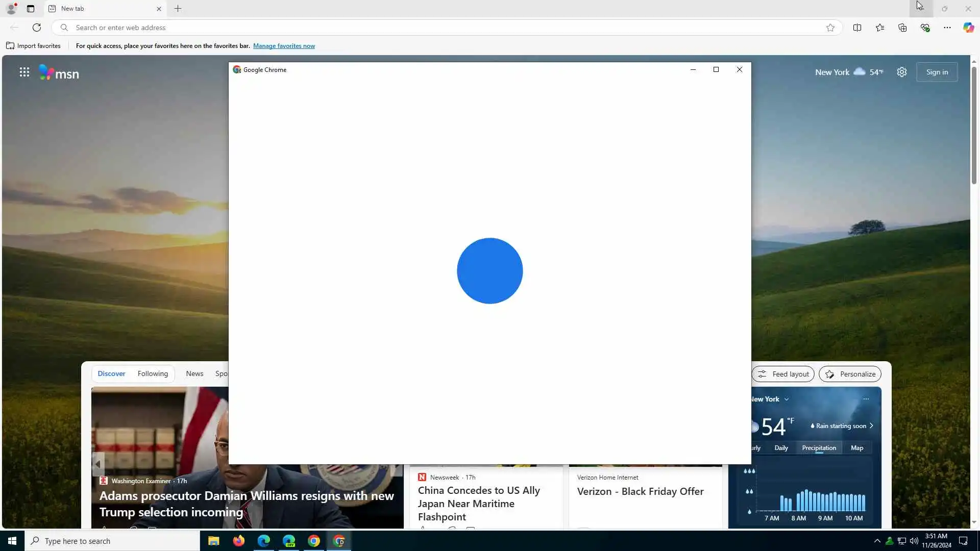Click the Copilot icon in Edge toolbar
Viewport: 980px width, 551px height.
tap(968, 28)
